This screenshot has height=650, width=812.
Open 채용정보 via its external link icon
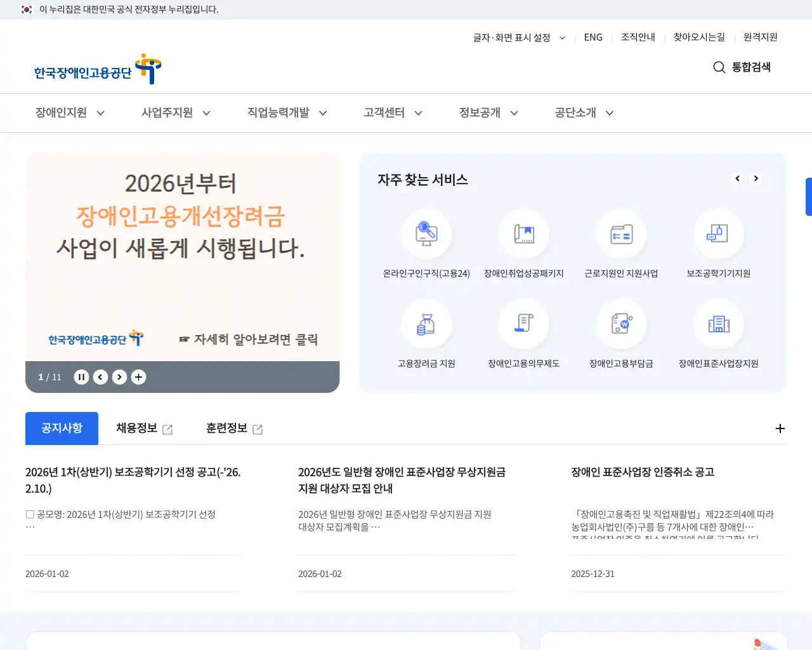167,428
